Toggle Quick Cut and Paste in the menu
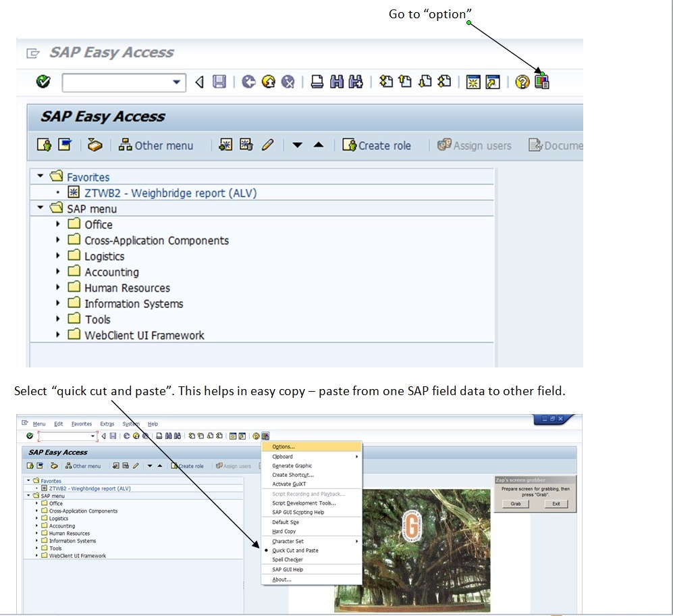 312,550
